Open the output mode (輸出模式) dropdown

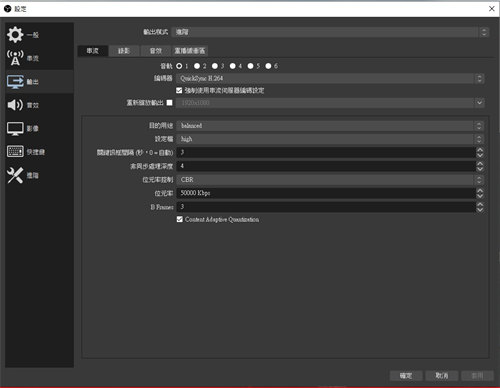(x=331, y=32)
